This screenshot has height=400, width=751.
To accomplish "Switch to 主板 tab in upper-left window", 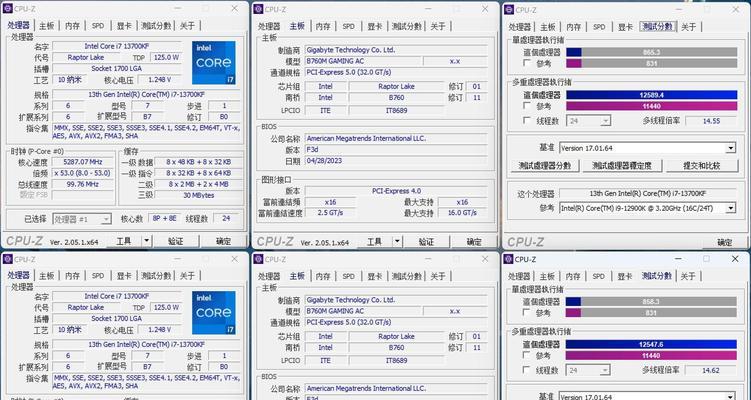I will pyautogui.click(x=46, y=26).
